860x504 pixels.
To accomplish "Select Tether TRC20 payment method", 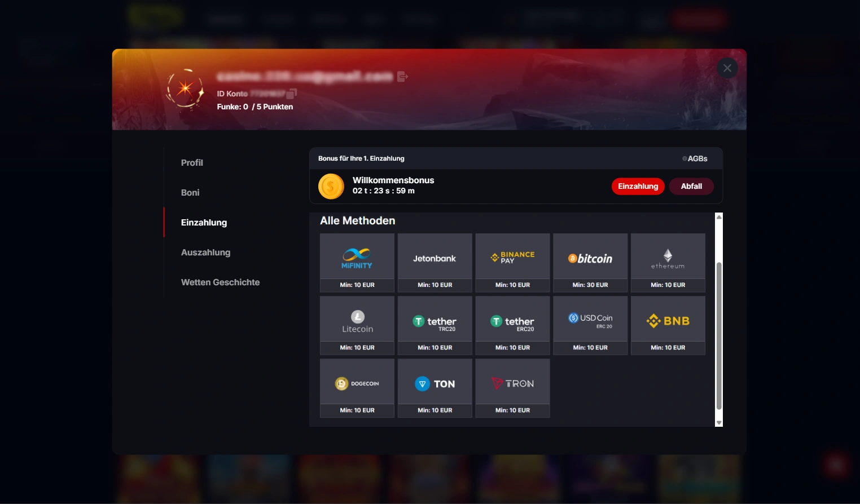I will pyautogui.click(x=435, y=325).
